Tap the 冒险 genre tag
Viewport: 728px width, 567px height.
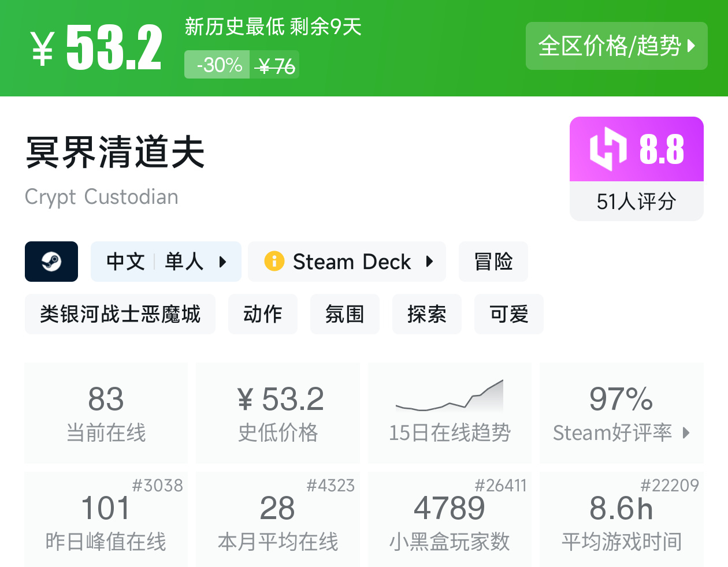click(x=493, y=261)
